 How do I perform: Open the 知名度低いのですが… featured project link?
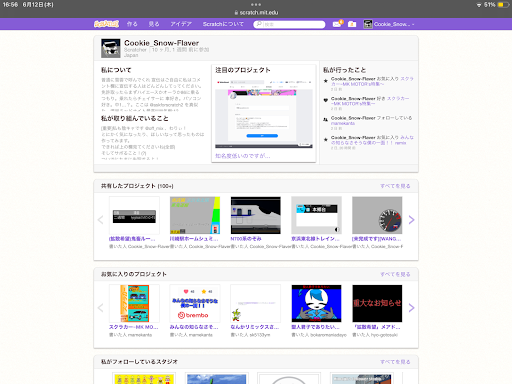tap(242, 156)
